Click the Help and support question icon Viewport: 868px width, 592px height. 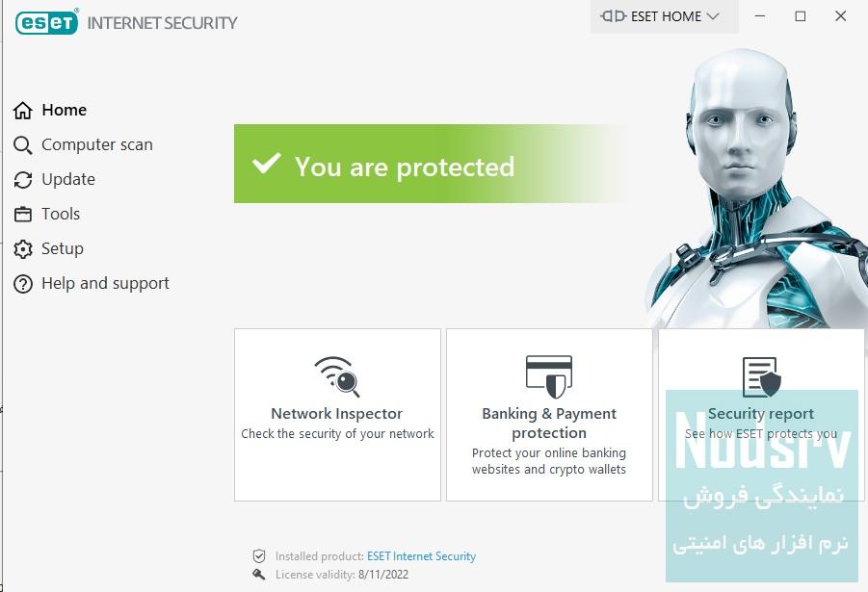click(23, 284)
